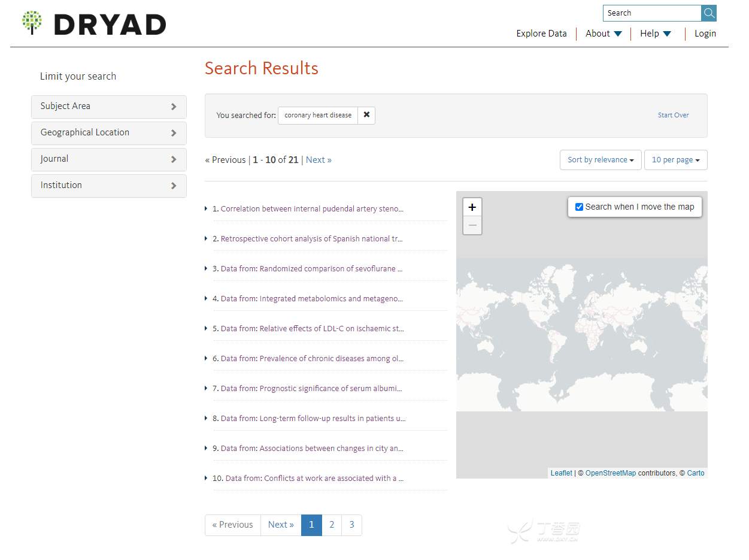
Task: Zoom in on the map
Action: [x=472, y=207]
